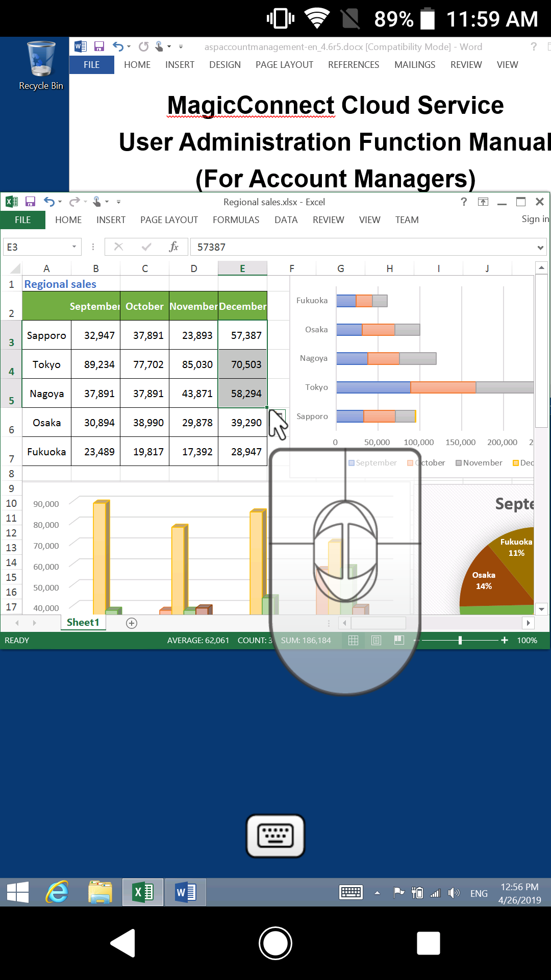Click Enter checkmark in formula bar
This screenshot has height=980, width=551.
point(146,247)
